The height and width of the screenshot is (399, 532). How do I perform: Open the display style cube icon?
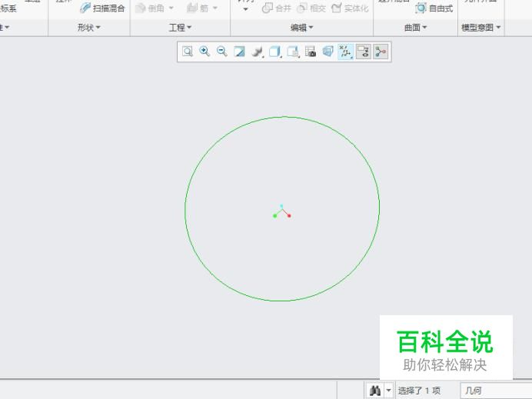(274, 52)
